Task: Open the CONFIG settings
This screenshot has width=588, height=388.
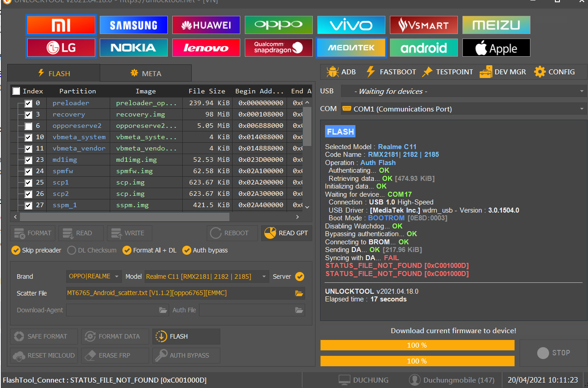Action: pyautogui.click(x=554, y=72)
